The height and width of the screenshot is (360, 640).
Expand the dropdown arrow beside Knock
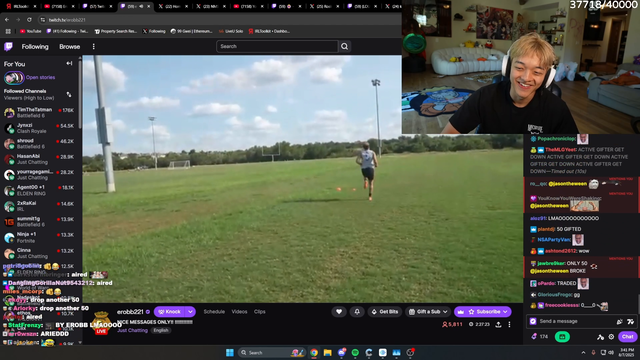pos(190,312)
